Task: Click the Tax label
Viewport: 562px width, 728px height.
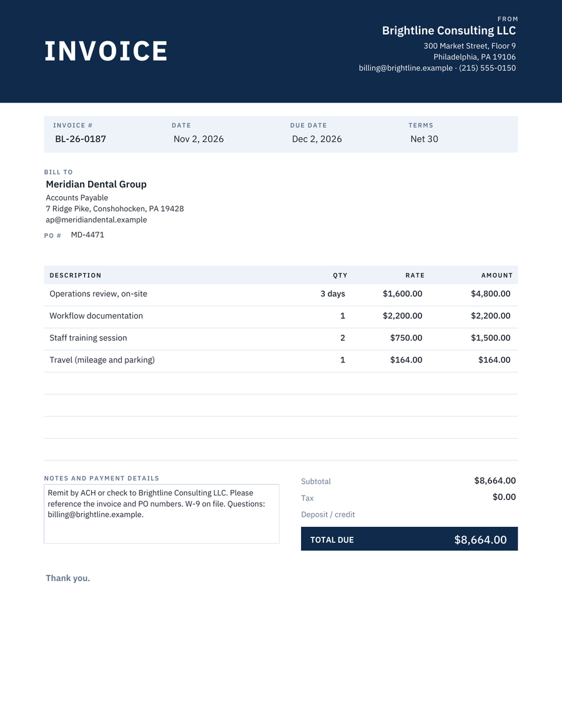Action: (307, 498)
